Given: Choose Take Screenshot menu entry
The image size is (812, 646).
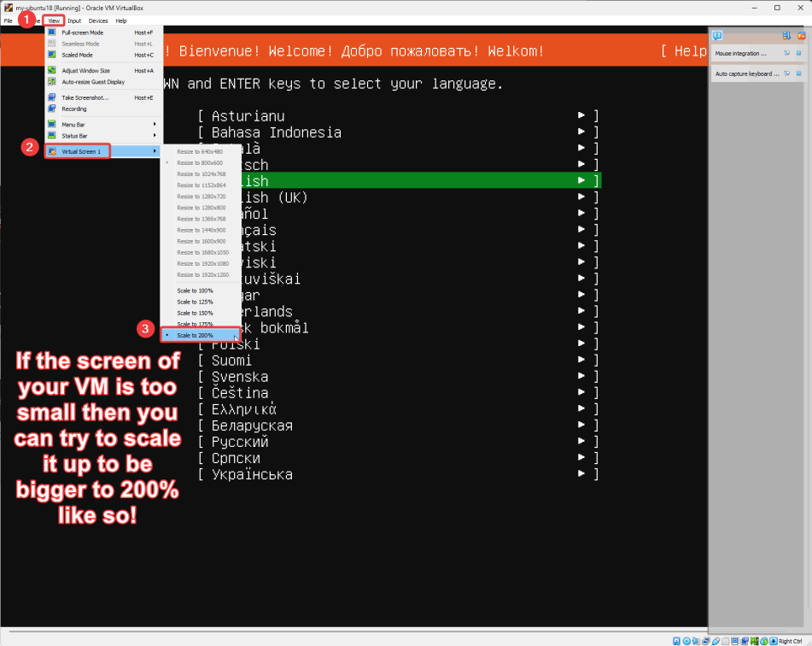Looking at the screenshot, I should point(103,97).
